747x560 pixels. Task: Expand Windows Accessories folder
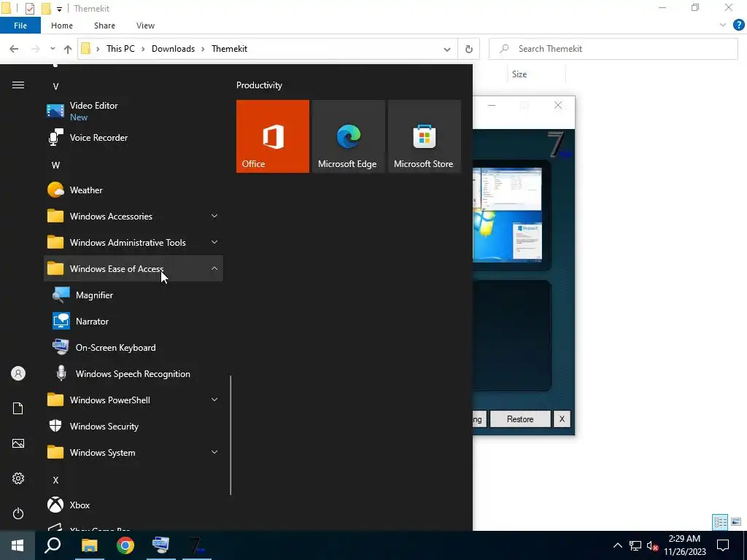[133, 216]
